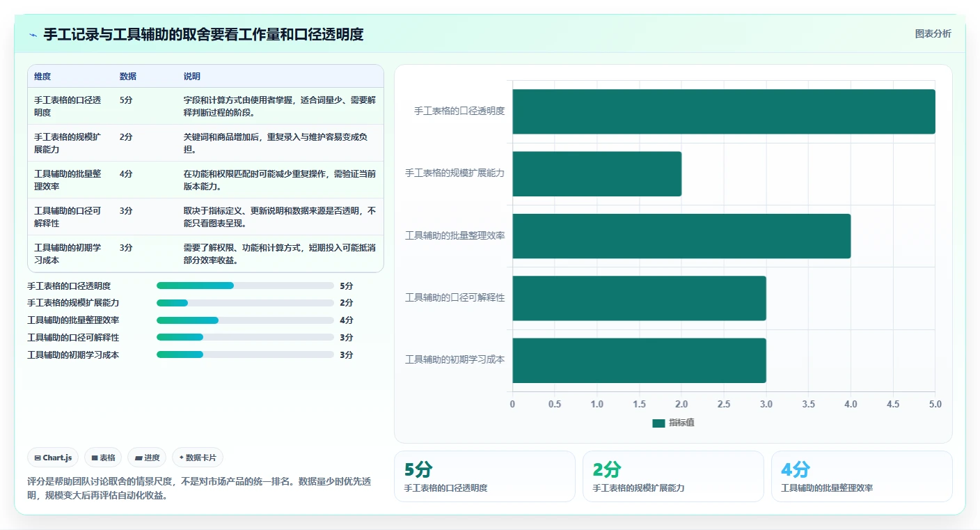Click the 4分 data card
980x530 pixels.
pyautogui.click(x=862, y=476)
